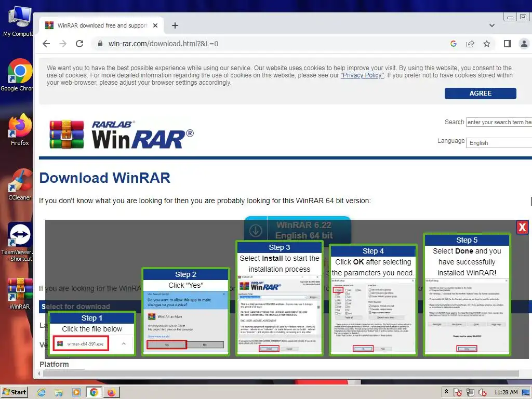Toggle the browser side panel
The image size is (532, 399).
tap(507, 44)
